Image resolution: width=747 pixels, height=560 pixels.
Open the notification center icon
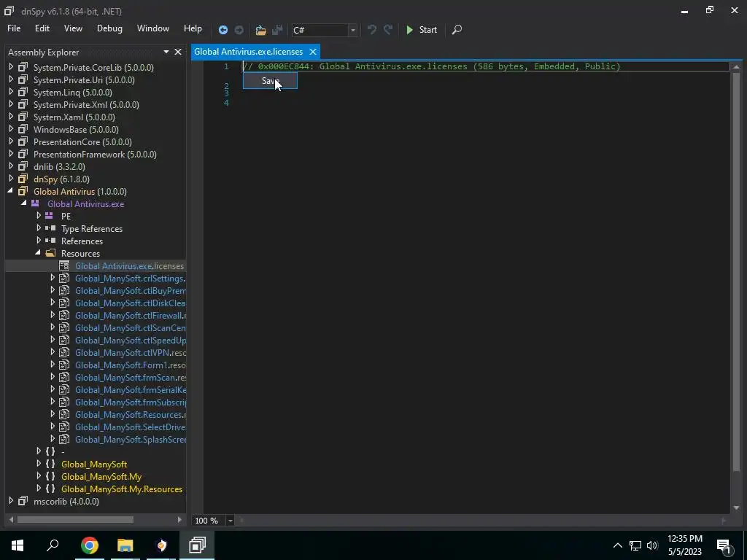point(724,546)
